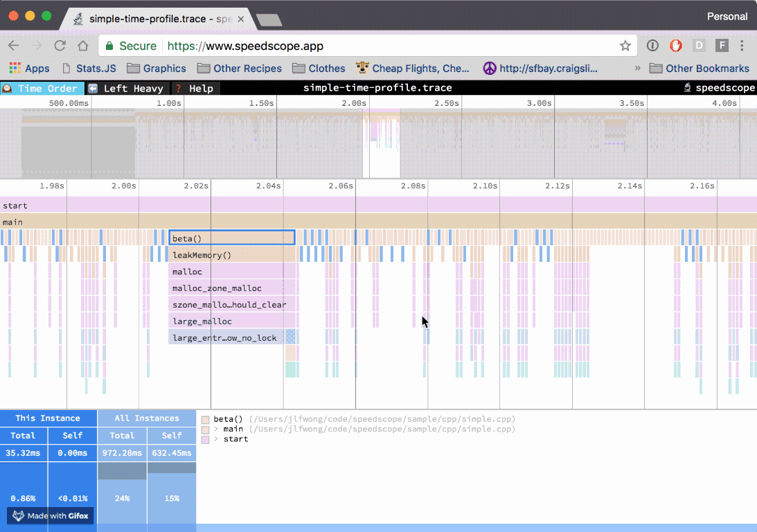Expand the start stack entry in details
The width and height of the screenshot is (757, 532).
216,439
